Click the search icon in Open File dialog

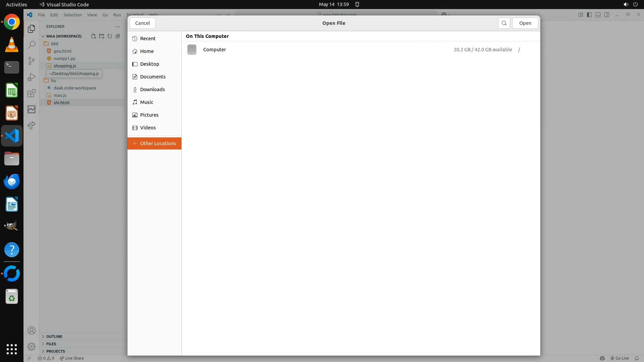pos(504,23)
